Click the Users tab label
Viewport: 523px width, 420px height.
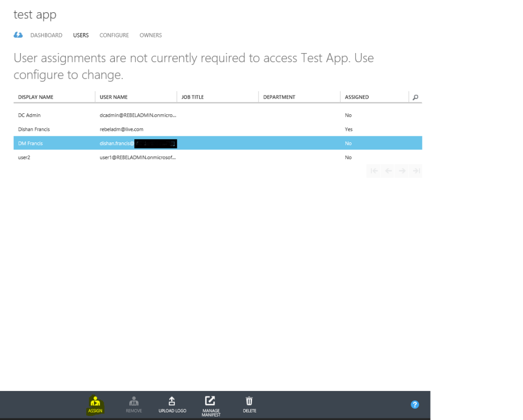pyautogui.click(x=81, y=35)
